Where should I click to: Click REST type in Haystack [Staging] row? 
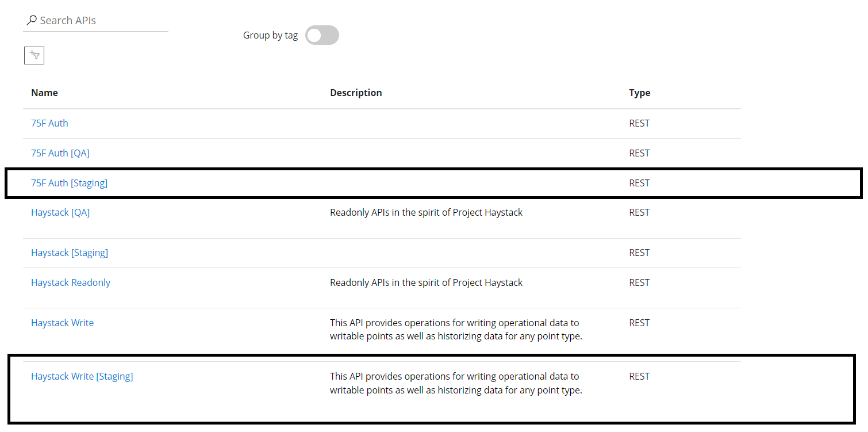click(639, 253)
